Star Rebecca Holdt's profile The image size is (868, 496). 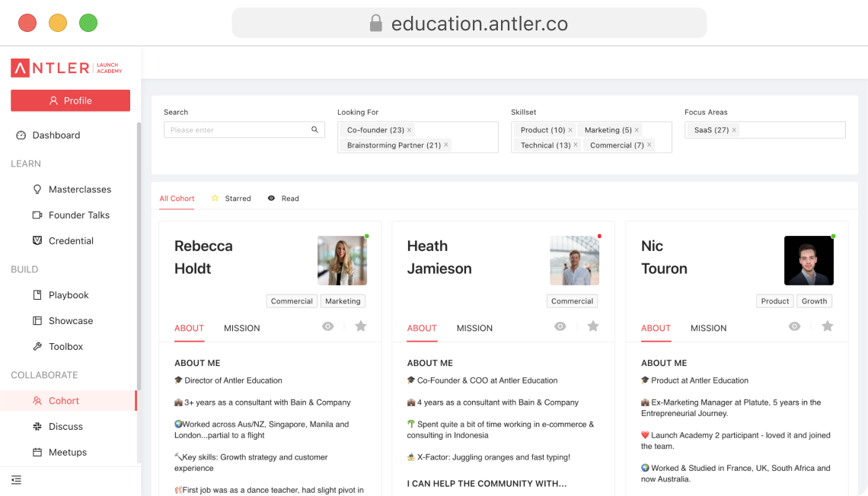[x=361, y=326]
